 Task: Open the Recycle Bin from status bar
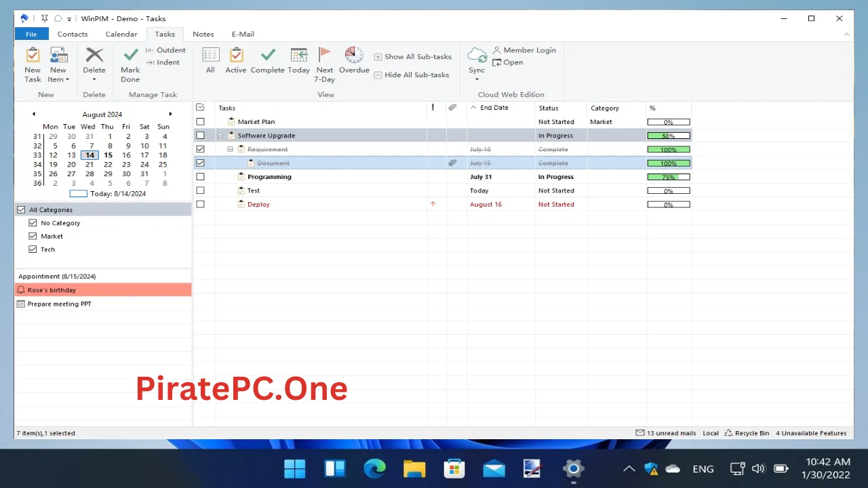[x=747, y=433]
